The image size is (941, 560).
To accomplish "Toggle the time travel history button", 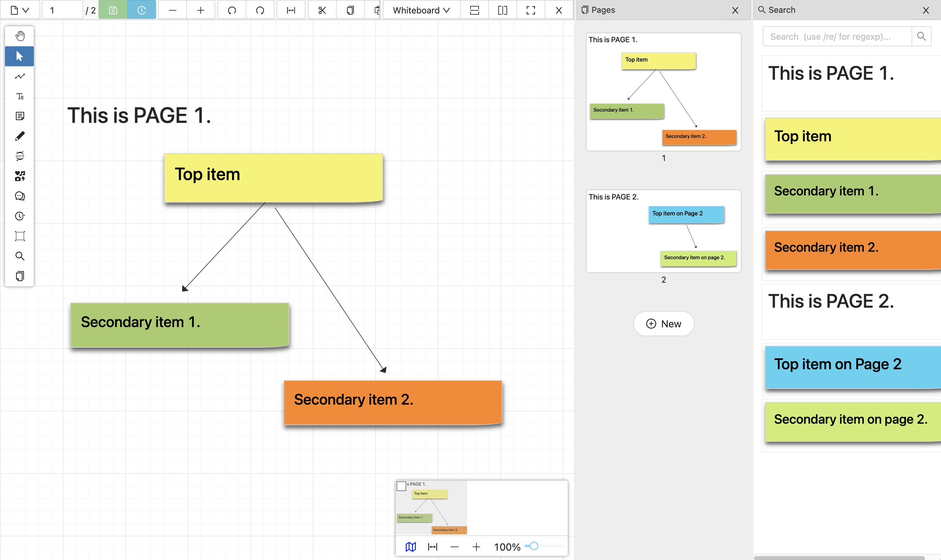I will (142, 10).
